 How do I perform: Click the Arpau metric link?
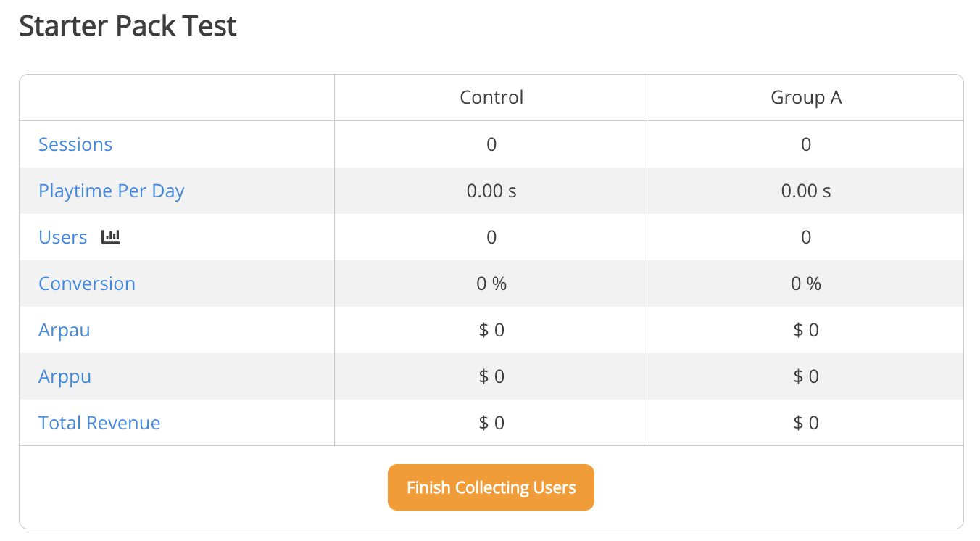coord(65,330)
